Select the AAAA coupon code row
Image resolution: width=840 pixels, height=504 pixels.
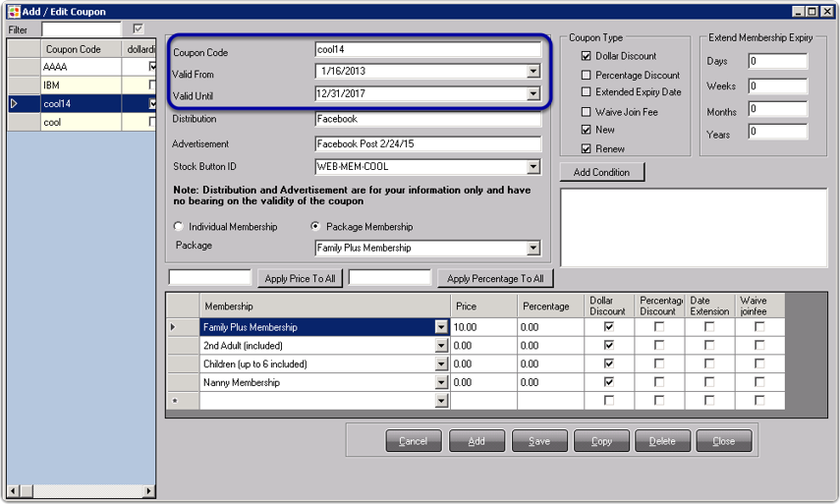click(x=81, y=67)
